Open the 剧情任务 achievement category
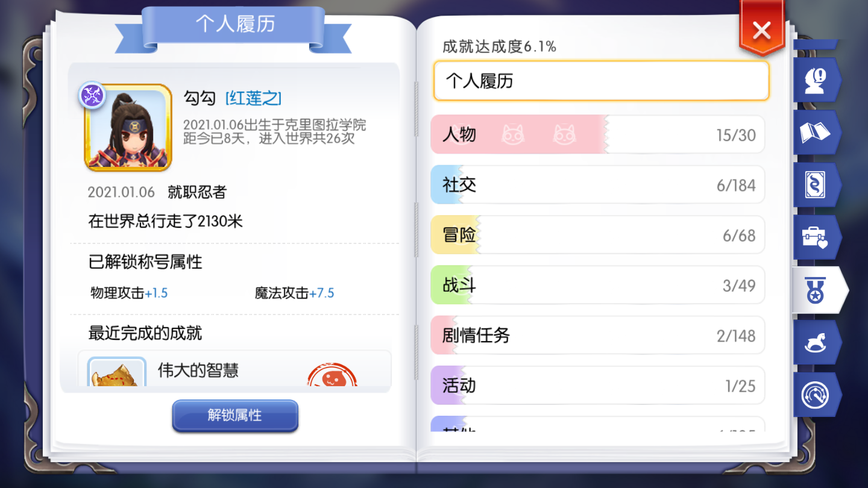 pyautogui.click(x=597, y=336)
